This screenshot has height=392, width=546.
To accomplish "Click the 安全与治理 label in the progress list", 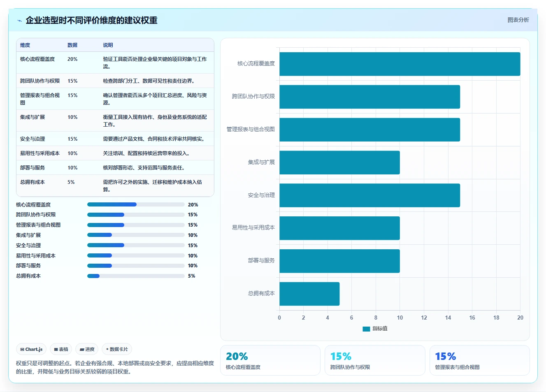I will click(x=28, y=246).
